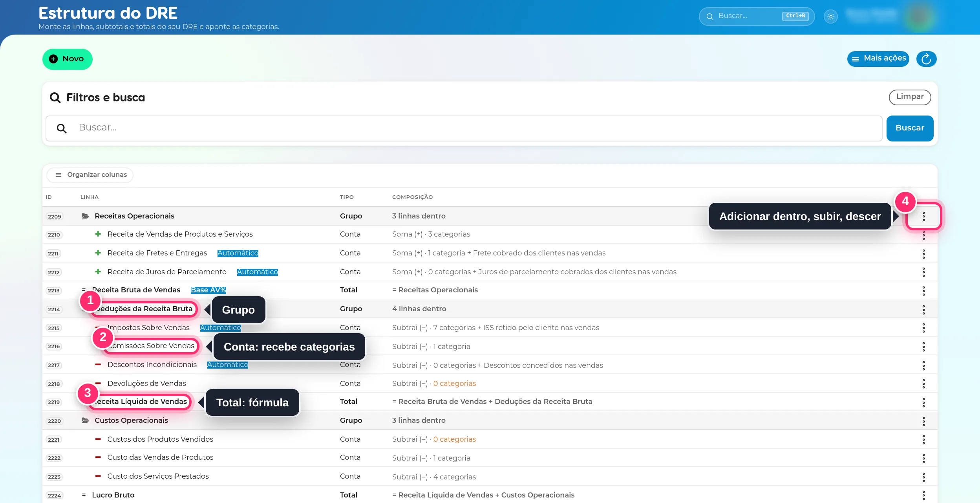Open the actions menu for Receitas Operacionais
This screenshot has width=980, height=503.
(x=923, y=216)
